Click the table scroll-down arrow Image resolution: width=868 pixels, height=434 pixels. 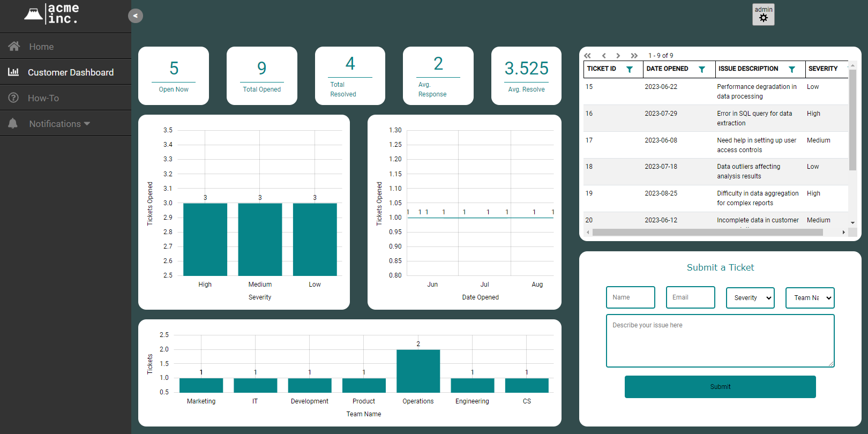pos(852,223)
